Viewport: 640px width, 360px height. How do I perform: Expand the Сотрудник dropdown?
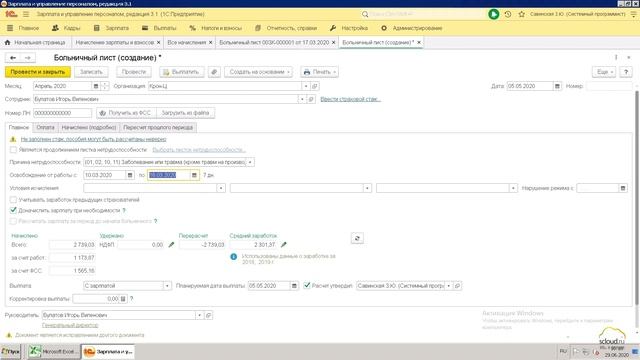[x=302, y=99]
